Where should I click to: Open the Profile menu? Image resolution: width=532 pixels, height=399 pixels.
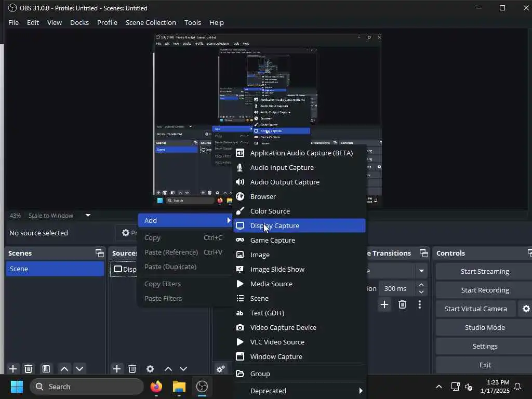click(107, 22)
